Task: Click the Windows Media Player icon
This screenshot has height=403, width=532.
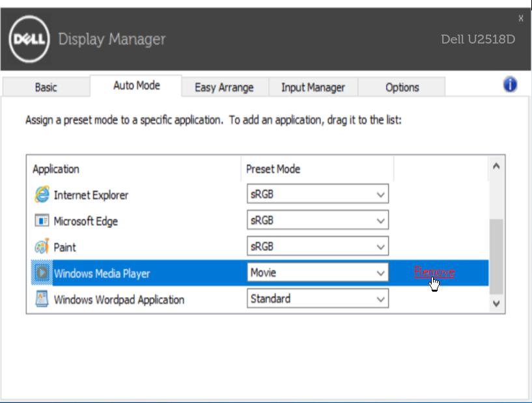Action: [42, 273]
